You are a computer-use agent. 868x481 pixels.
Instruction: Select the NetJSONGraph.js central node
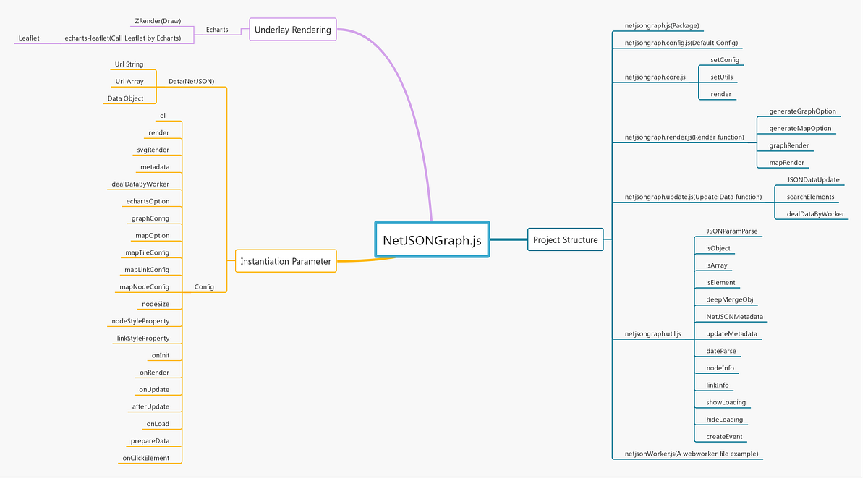(x=432, y=239)
